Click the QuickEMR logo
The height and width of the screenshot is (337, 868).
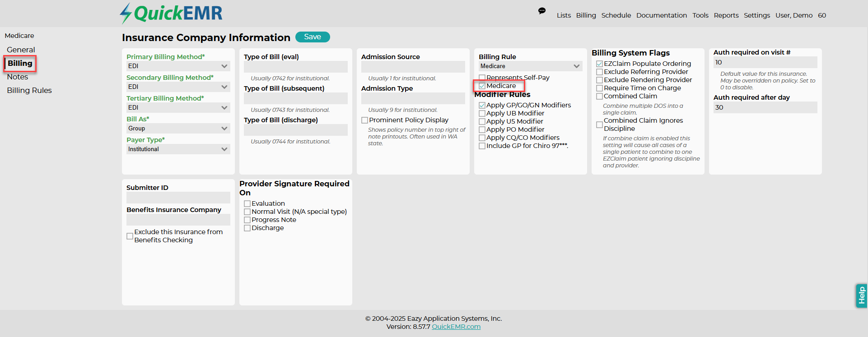(171, 14)
